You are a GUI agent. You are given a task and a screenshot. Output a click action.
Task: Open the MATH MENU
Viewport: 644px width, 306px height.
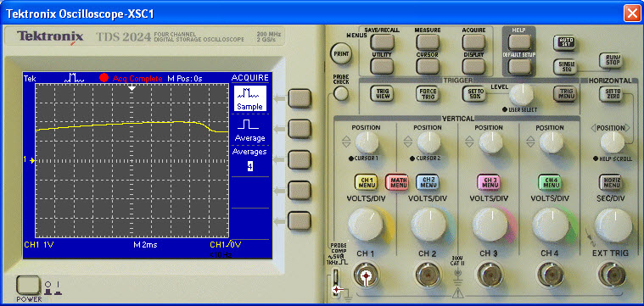click(397, 182)
